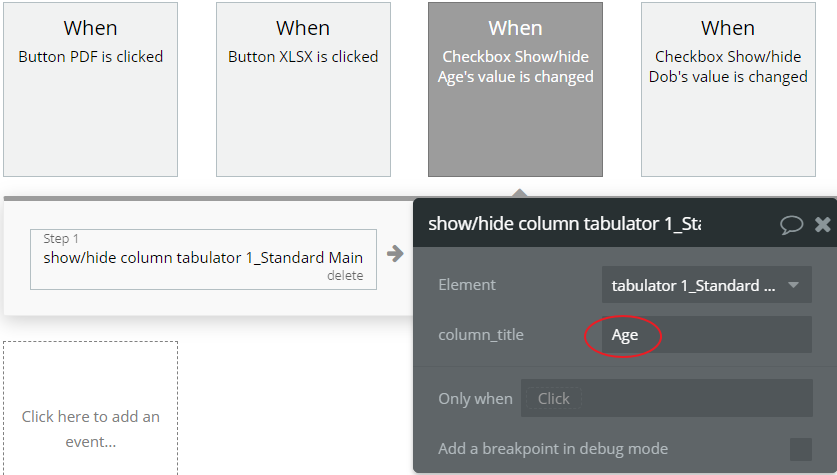Click the Element label in the panel
The image size is (837, 475).
click(x=467, y=285)
